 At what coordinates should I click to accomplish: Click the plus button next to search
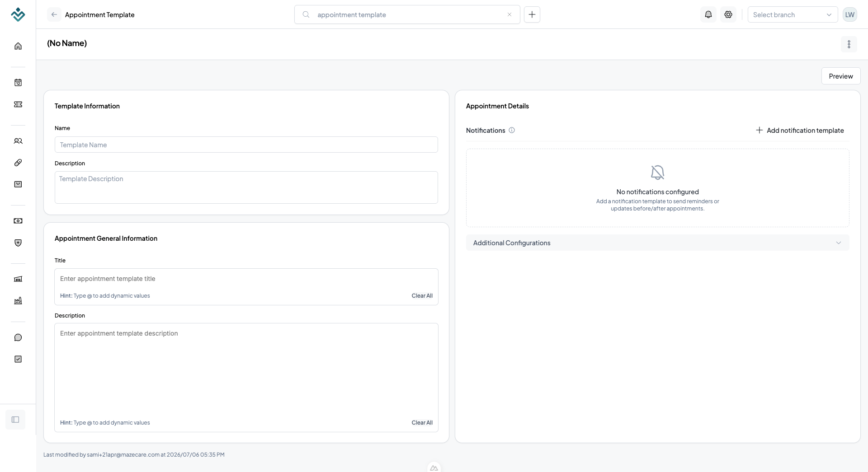coord(532,14)
